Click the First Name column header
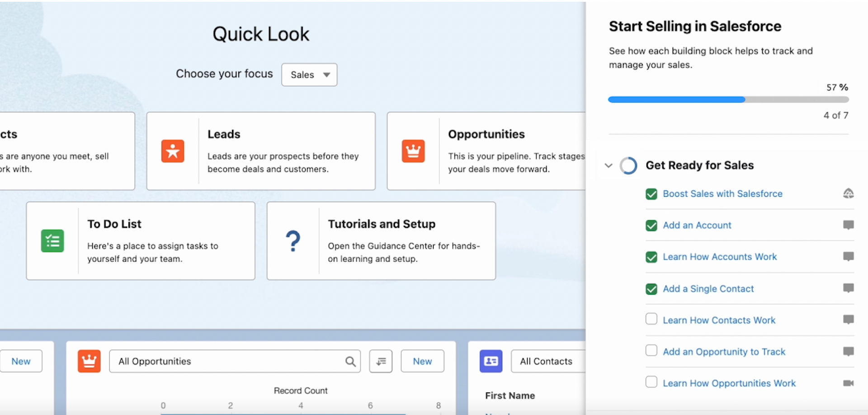This screenshot has height=415, width=868. pos(510,396)
